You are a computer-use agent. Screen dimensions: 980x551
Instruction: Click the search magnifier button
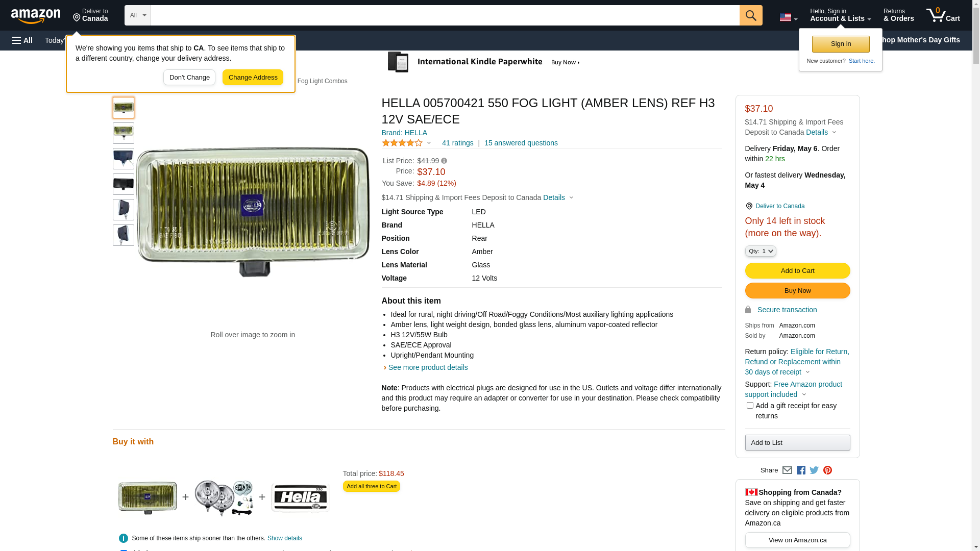(x=750, y=15)
